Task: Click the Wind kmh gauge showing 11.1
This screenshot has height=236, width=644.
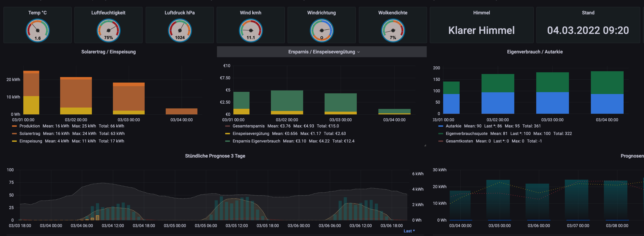Action: pyautogui.click(x=251, y=30)
